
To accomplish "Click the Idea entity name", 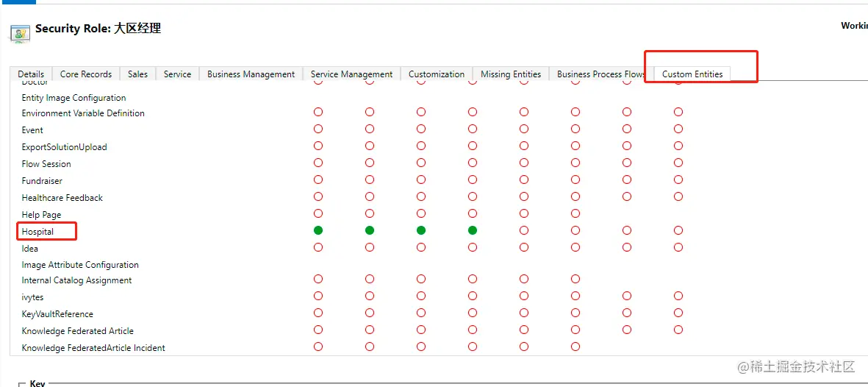I will 30,249.
